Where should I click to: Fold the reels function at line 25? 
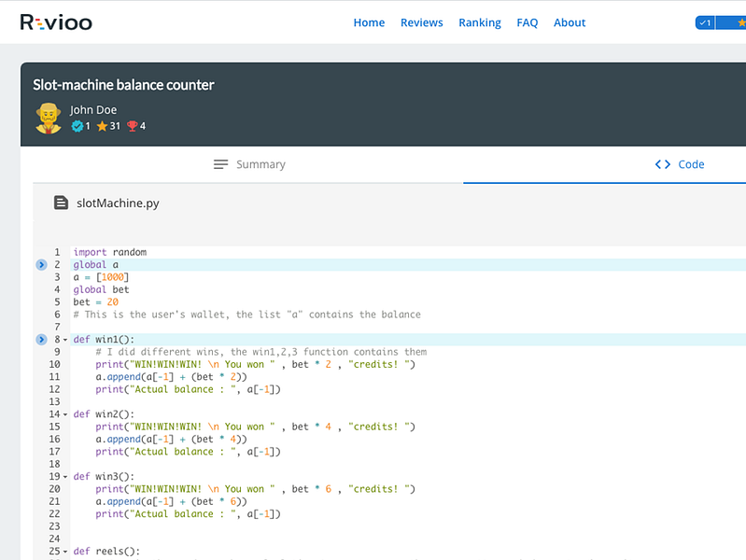(65, 552)
